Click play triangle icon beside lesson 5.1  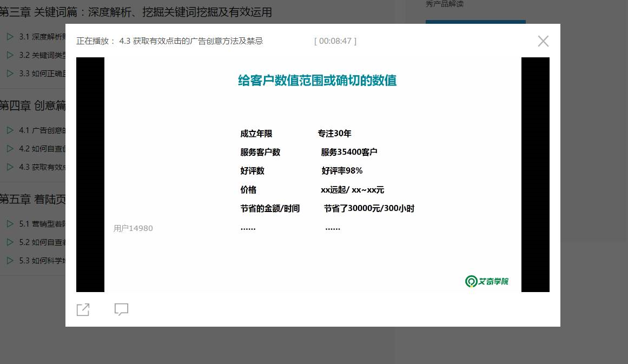click(x=10, y=224)
